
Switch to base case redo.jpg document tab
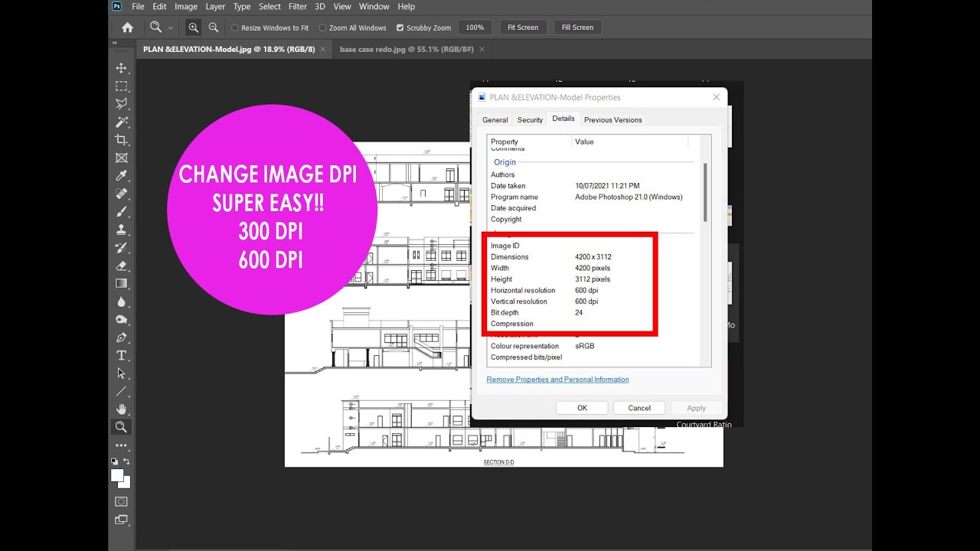click(x=407, y=49)
